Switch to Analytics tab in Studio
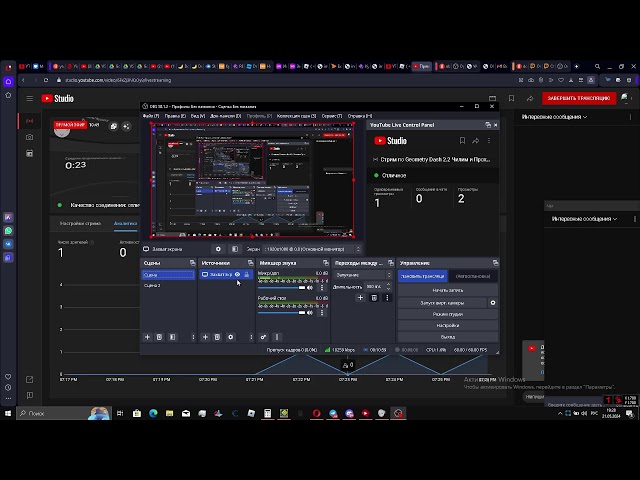 125,223
